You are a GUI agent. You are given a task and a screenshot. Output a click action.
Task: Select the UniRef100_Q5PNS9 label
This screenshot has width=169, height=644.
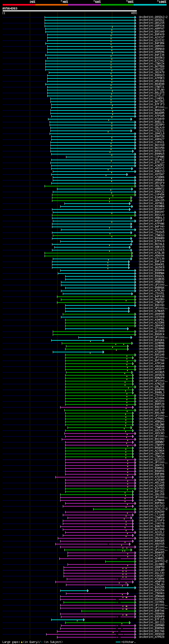point(152,49)
